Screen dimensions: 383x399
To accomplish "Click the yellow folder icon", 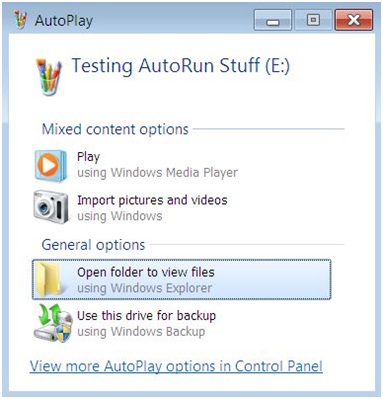I will coord(49,279).
